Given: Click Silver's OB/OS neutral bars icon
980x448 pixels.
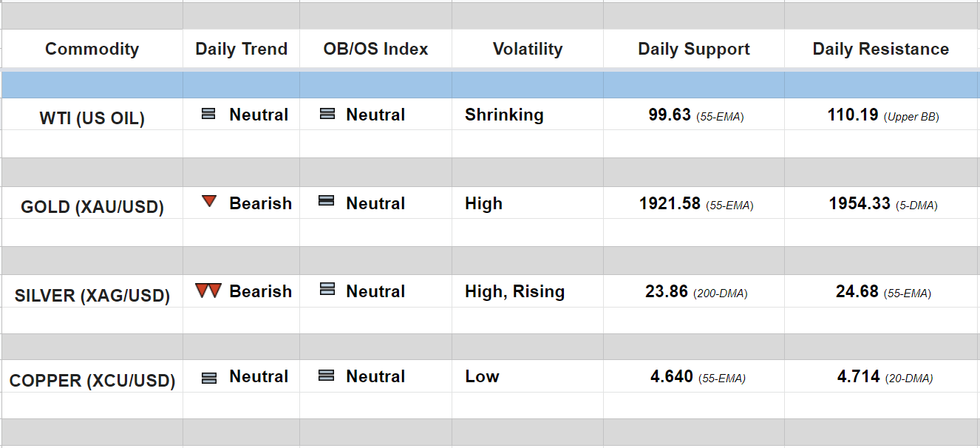Looking at the screenshot, I should [327, 289].
